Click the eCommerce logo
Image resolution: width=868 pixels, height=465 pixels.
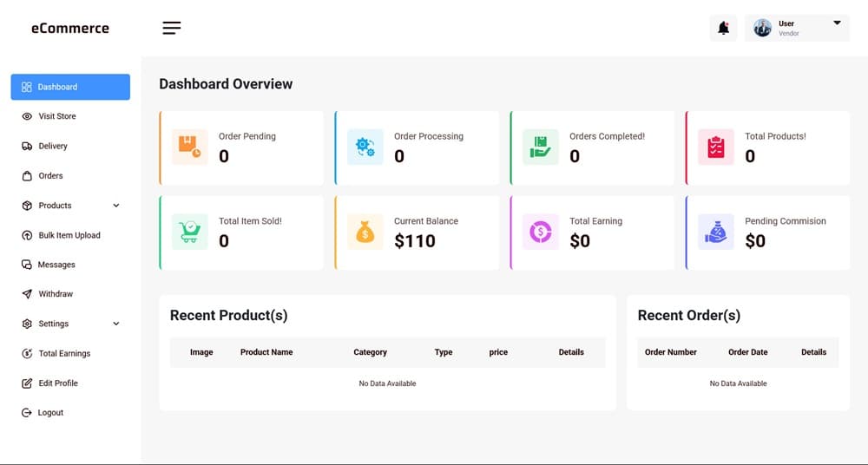click(x=70, y=28)
